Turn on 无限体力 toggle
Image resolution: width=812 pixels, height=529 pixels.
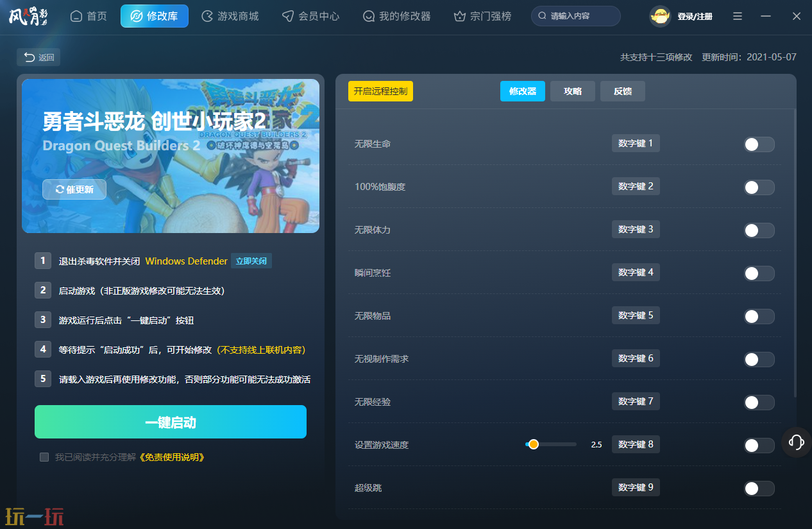tap(759, 230)
